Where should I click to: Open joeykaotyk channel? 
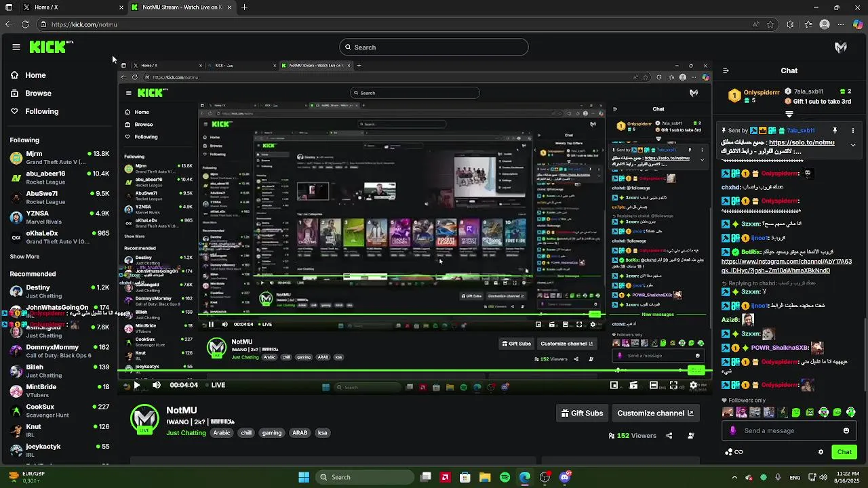[60, 450]
